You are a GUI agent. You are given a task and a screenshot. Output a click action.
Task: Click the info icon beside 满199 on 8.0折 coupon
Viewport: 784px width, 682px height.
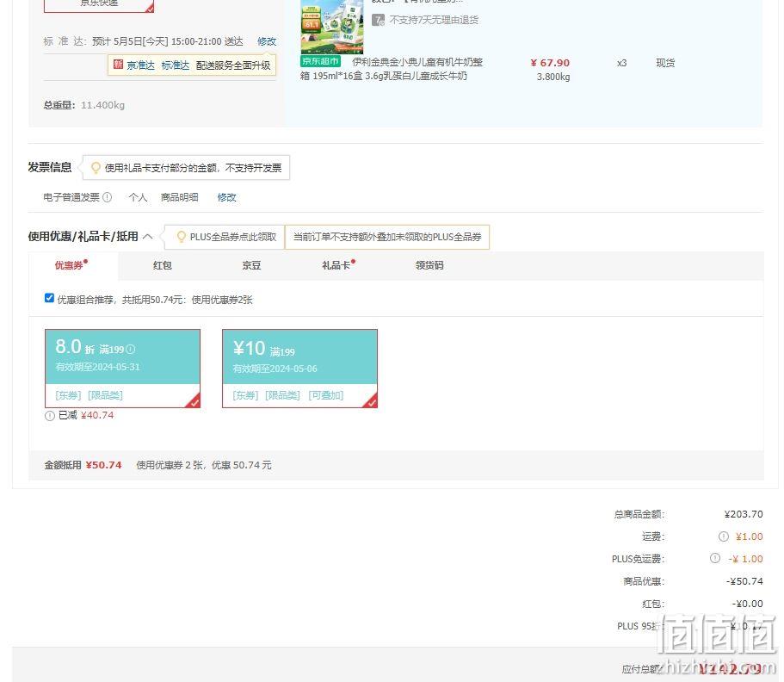click(x=130, y=350)
